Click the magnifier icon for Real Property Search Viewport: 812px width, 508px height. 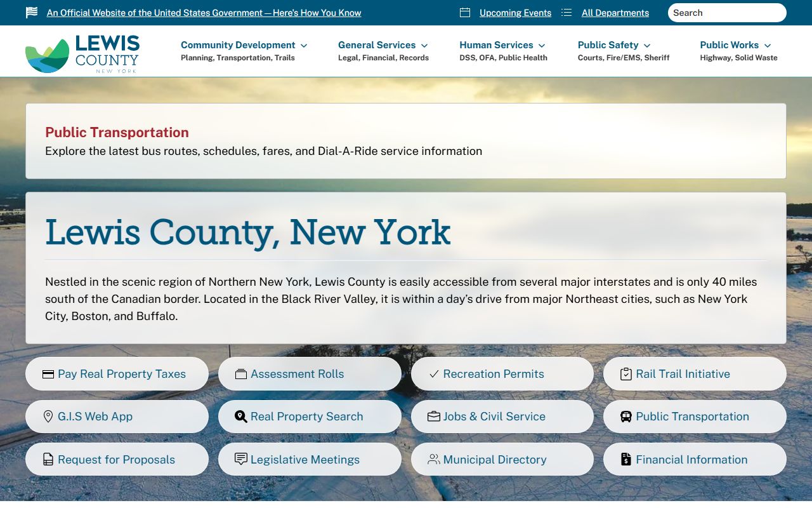[240, 417]
